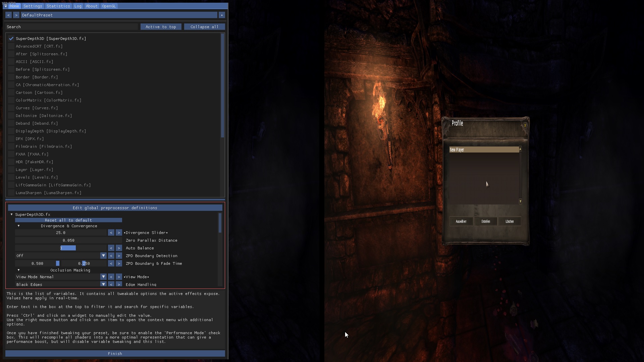644x362 pixels.
Task: Click the Finish button
Action: click(115, 354)
